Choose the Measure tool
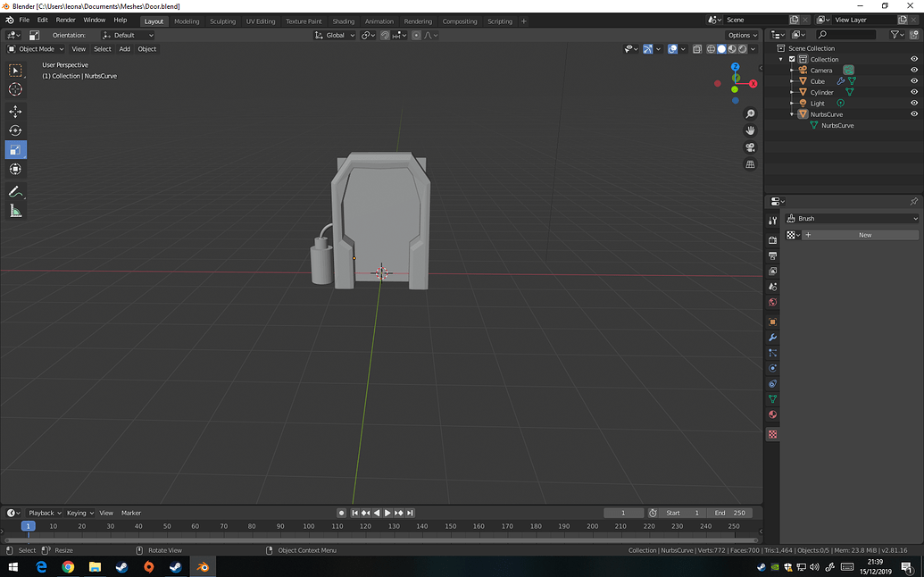Image resolution: width=924 pixels, height=577 pixels. point(16,211)
